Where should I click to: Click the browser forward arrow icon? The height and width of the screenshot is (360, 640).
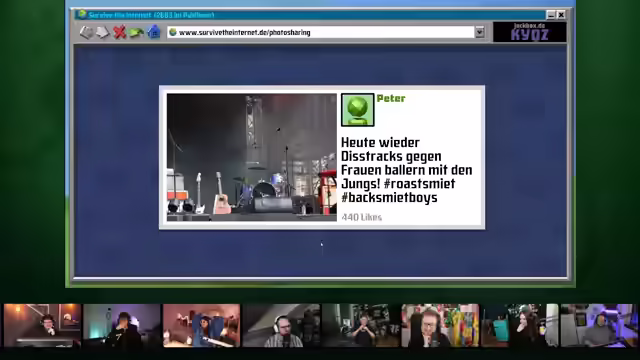click(102, 32)
